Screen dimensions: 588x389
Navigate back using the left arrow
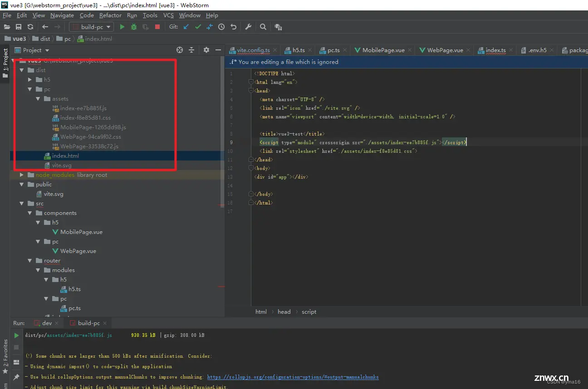coord(45,27)
